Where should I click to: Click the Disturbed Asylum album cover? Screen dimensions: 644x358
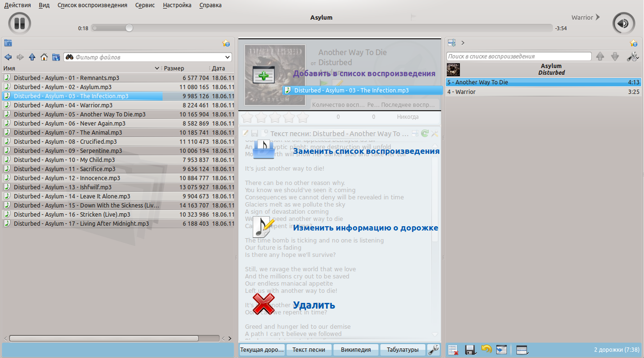[x=275, y=75]
